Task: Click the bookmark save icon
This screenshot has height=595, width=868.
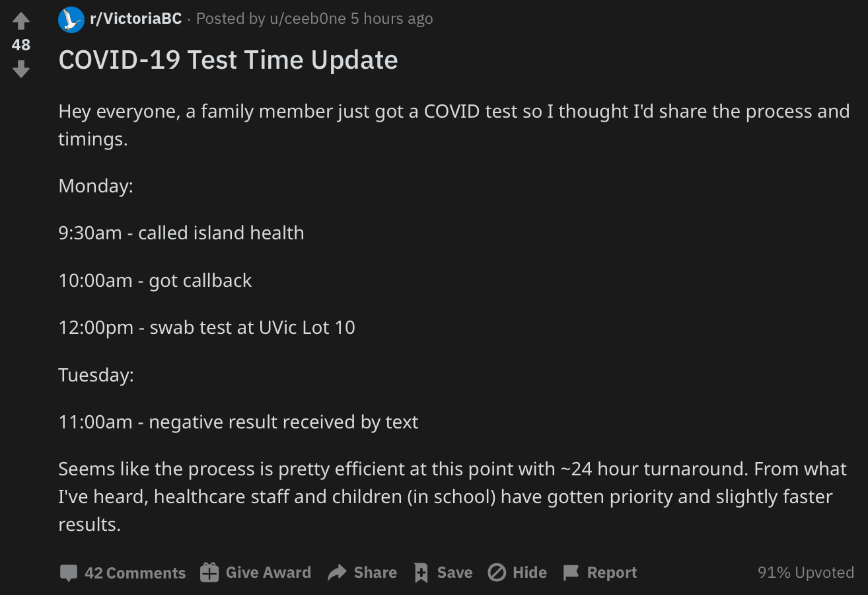Action: (421, 573)
